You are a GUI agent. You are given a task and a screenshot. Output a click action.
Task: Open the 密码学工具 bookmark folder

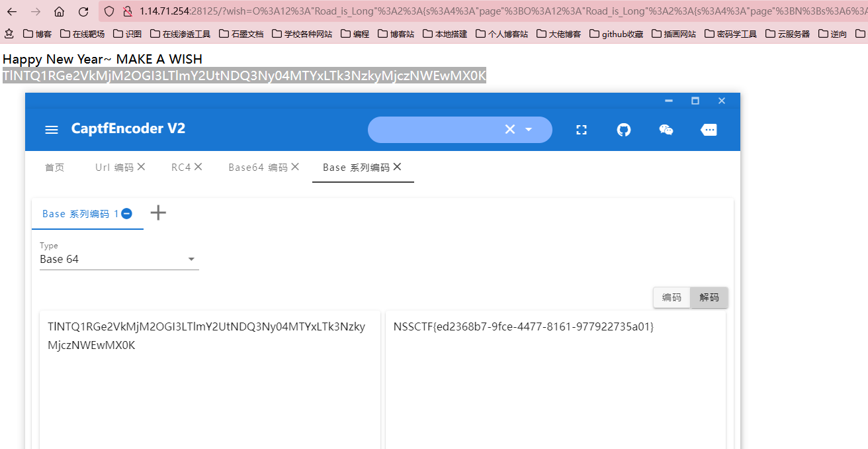coord(730,34)
